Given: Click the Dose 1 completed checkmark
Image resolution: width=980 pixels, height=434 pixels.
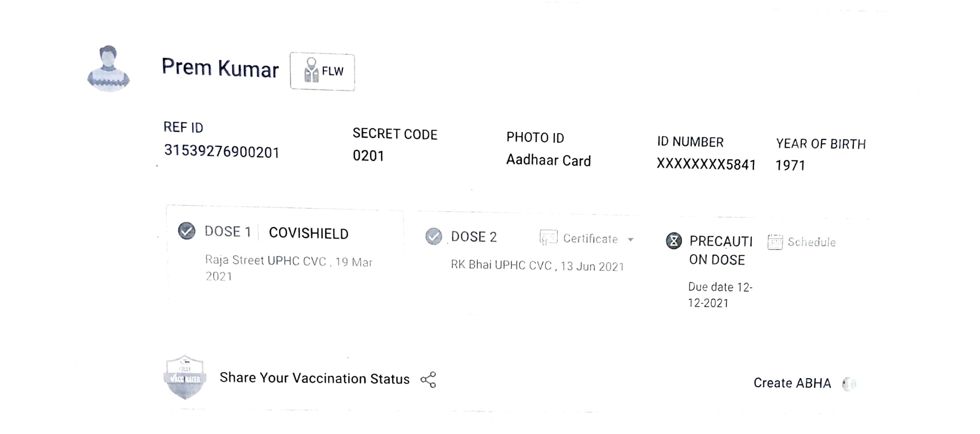Looking at the screenshot, I should [x=187, y=231].
